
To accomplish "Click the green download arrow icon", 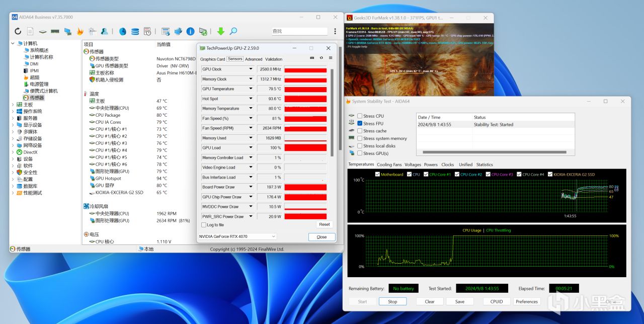I will click(x=220, y=31).
